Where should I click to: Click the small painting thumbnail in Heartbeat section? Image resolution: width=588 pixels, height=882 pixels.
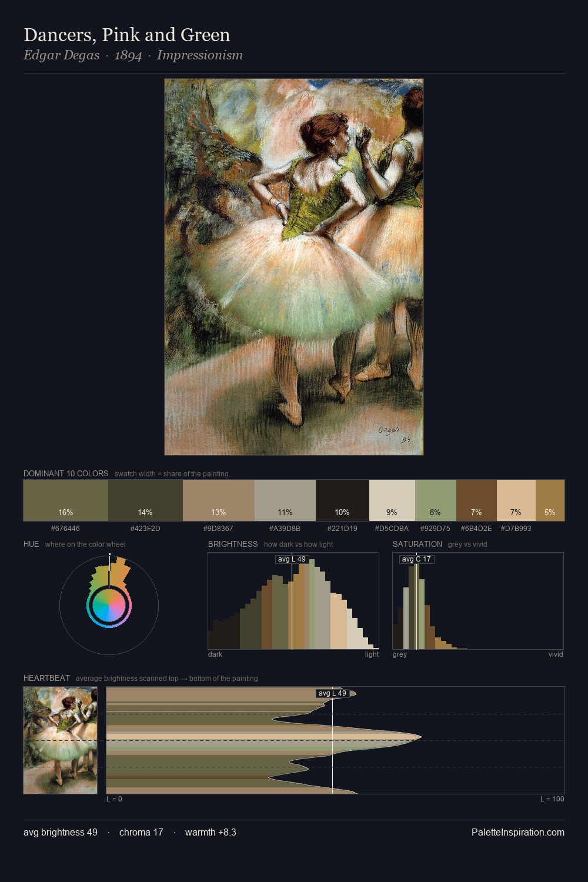tap(60, 740)
